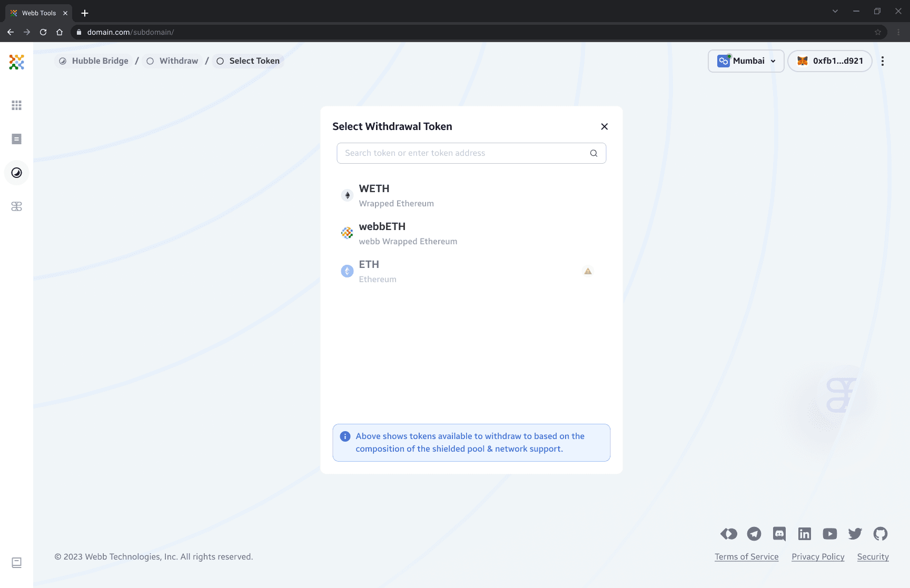Open the Telegram social icon
The image size is (910, 588).
[754, 534]
